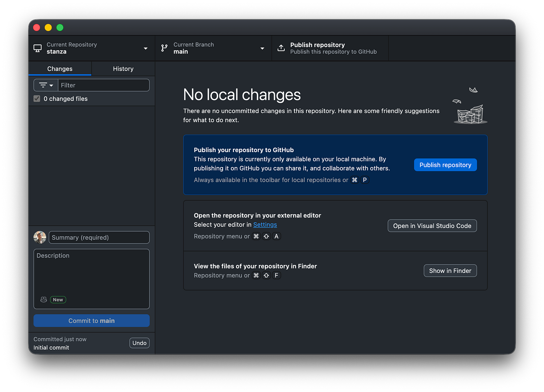The width and height of the screenshot is (544, 392).
Task: Click the branch icon in the top toolbar
Action: coord(164,48)
